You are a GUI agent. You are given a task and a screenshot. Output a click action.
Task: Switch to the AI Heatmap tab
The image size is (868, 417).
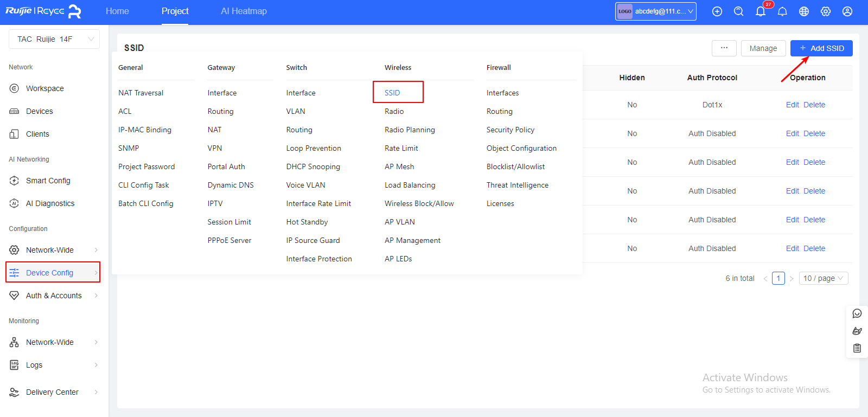pyautogui.click(x=244, y=11)
